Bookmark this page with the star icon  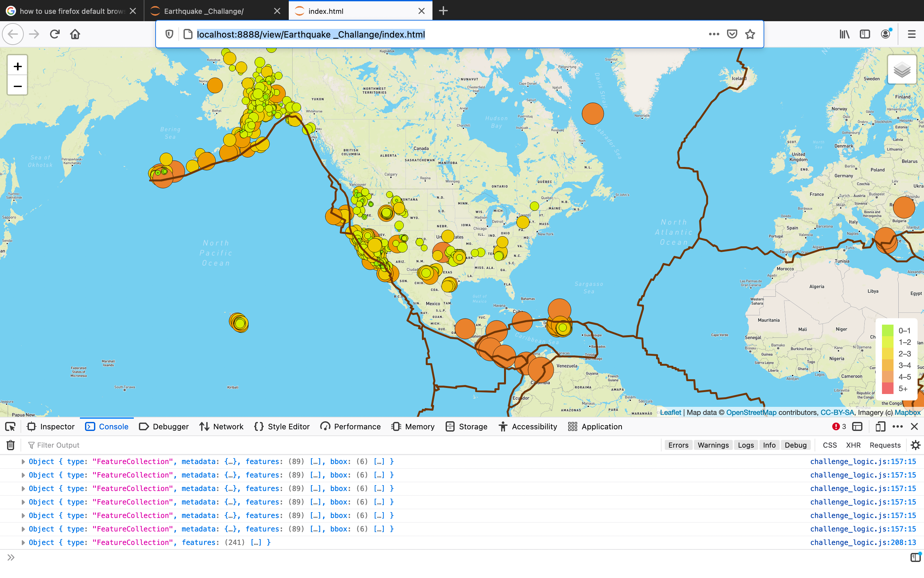(750, 34)
